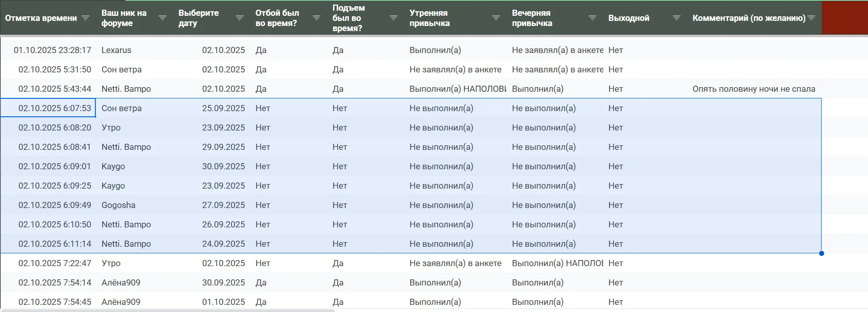Viewport: 868px width, 312px height.
Task: Open filter icon for "Выходной" column
Action: 676,18
